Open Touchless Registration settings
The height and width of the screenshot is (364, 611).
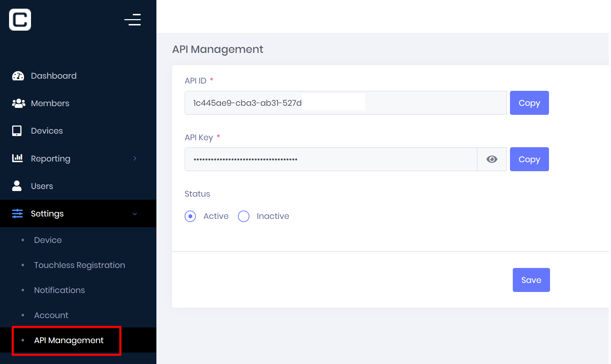[79, 265]
